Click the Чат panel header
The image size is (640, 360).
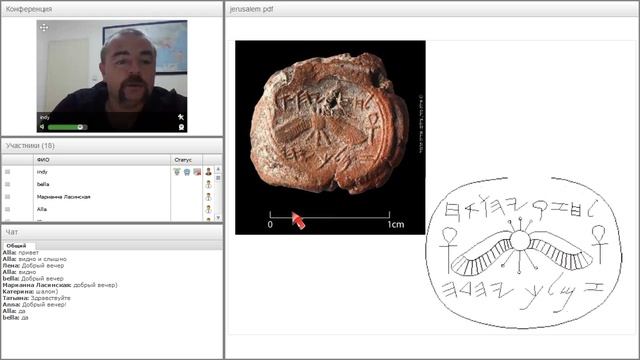click(112, 232)
